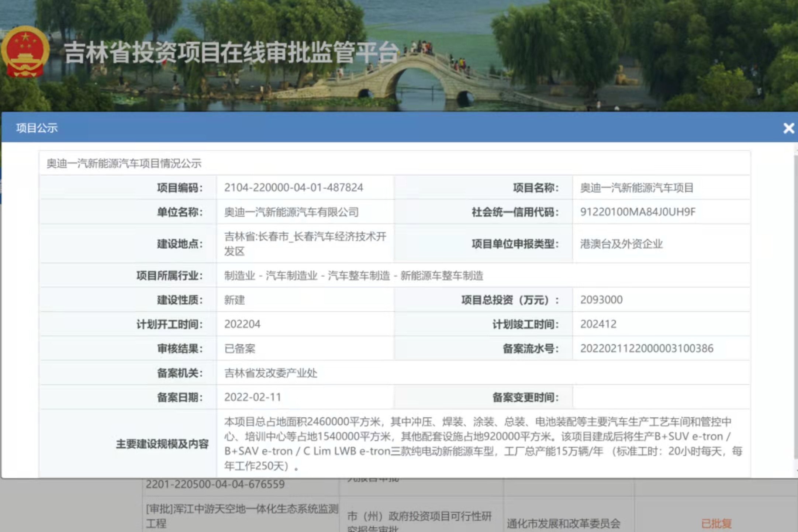
Task: Click credit code 91220100MA84J0UH9F
Action: (638, 212)
